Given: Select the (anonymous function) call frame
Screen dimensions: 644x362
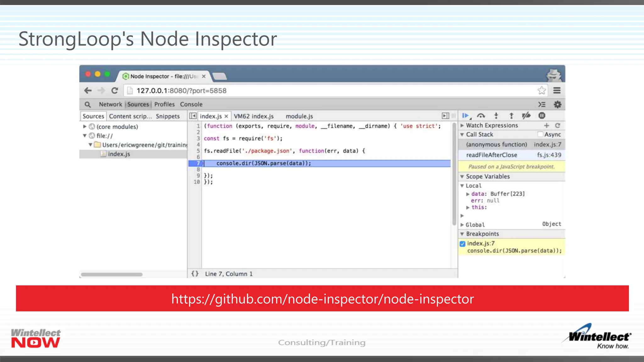Looking at the screenshot, I should click(x=512, y=145).
